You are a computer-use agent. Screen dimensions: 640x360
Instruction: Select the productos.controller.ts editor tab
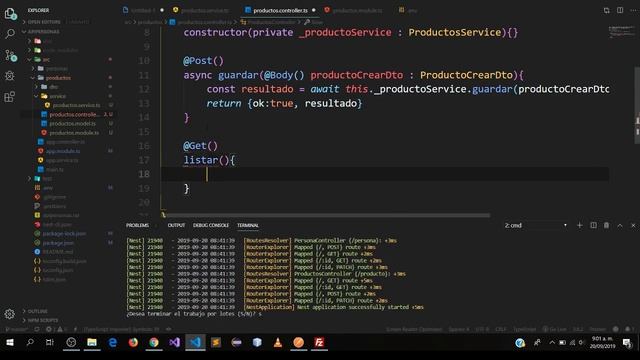280,10
